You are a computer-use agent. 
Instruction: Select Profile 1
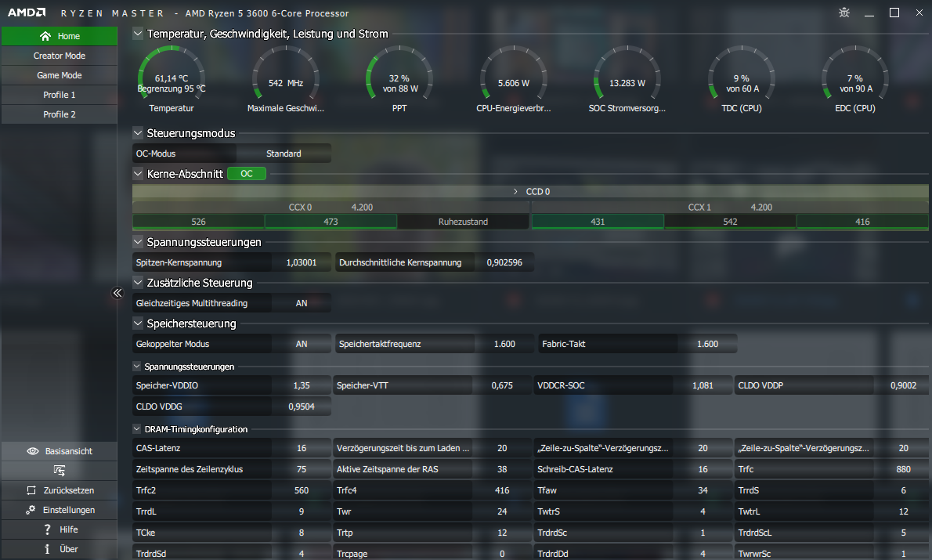click(60, 95)
